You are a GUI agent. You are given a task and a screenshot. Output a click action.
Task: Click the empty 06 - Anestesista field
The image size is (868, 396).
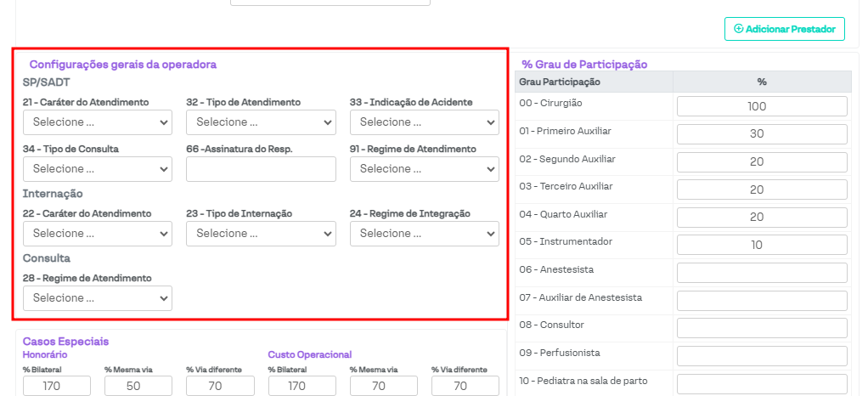point(762,273)
